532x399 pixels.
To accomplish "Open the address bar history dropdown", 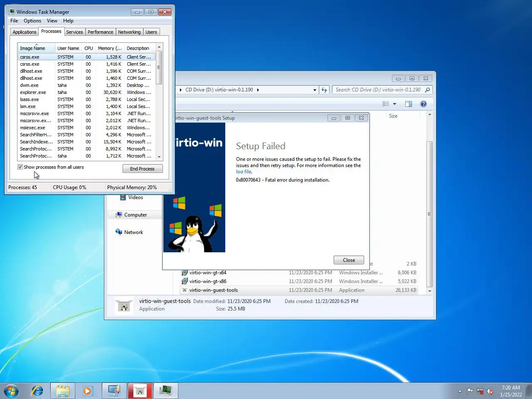I will click(x=315, y=90).
